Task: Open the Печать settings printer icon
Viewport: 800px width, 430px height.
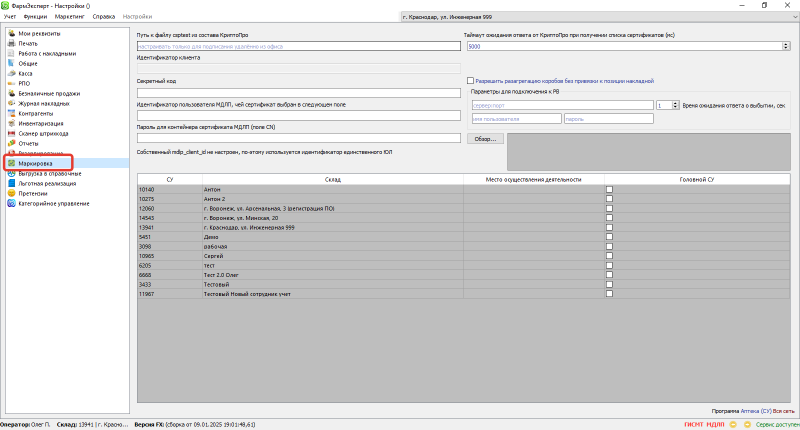Action: (11, 44)
